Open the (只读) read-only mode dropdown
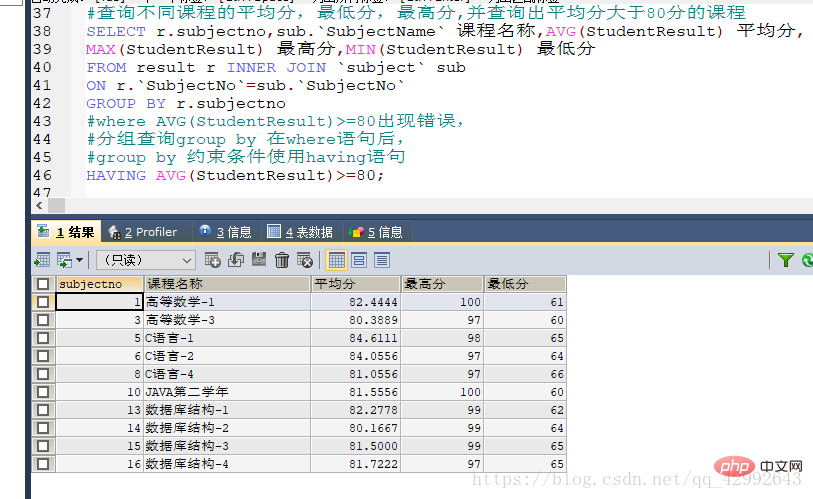 pyautogui.click(x=146, y=260)
